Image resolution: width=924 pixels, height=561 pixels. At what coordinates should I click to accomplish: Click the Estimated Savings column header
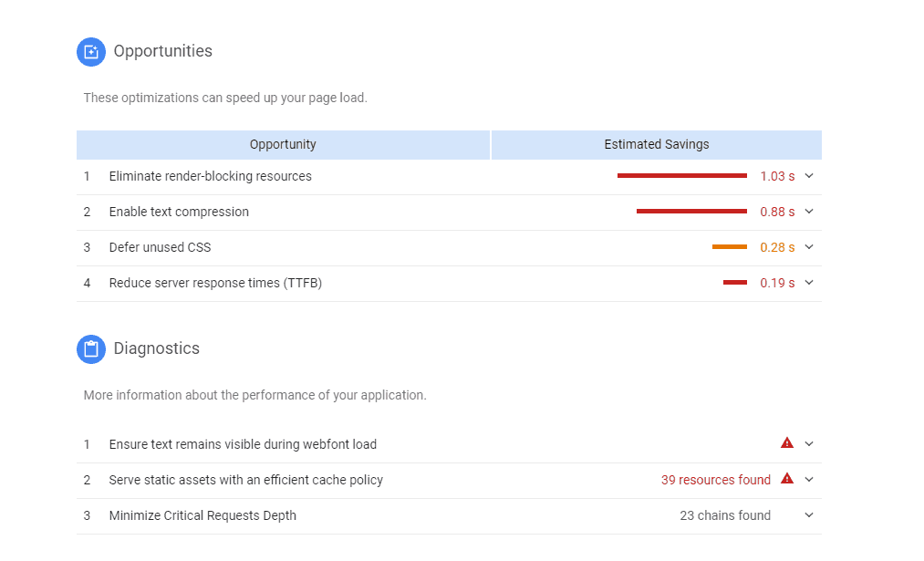(x=656, y=144)
